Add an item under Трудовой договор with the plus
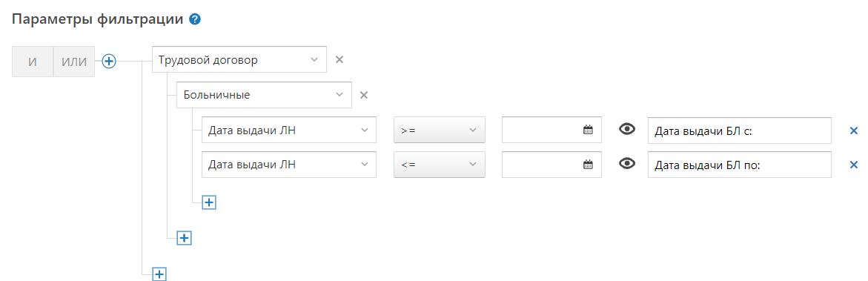This screenshot has width=868, height=281. point(184,238)
